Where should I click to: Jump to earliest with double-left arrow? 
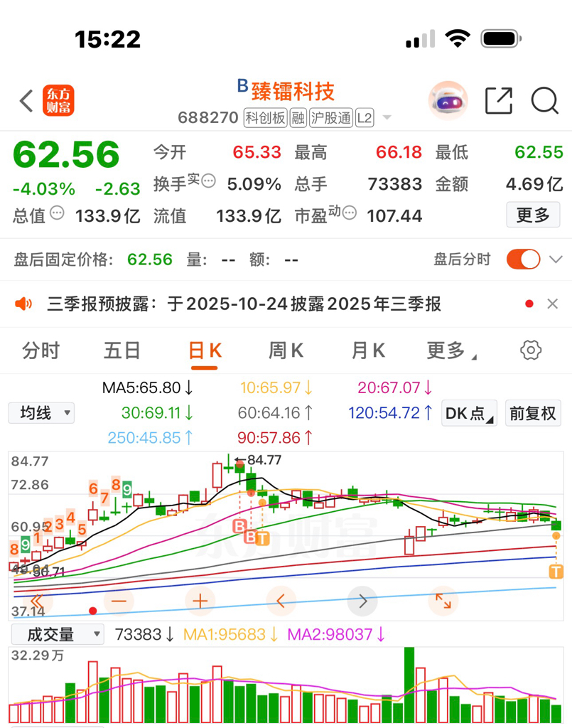click(37, 601)
